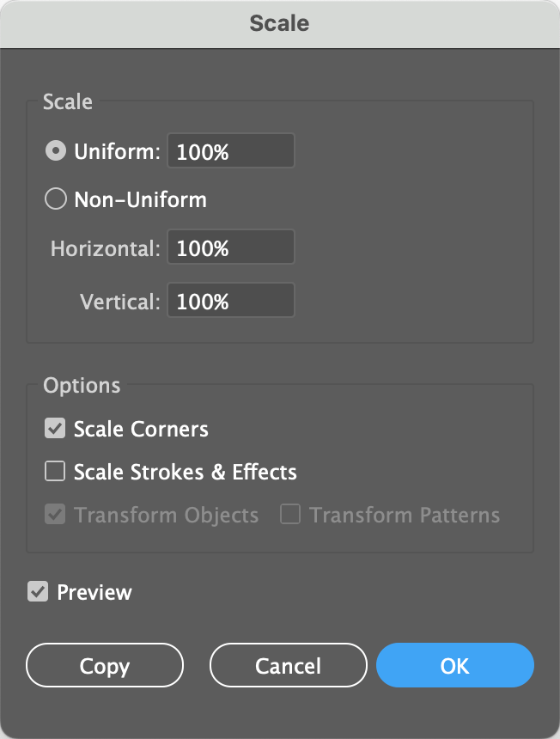Image resolution: width=560 pixels, height=739 pixels.
Task: Click the Horizontal text label
Action: point(105,248)
